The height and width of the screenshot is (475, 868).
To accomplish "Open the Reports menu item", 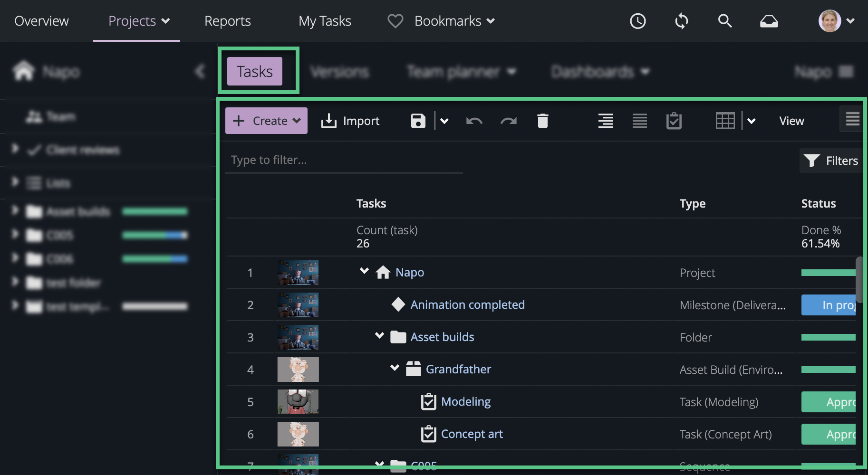I will 227,21.
